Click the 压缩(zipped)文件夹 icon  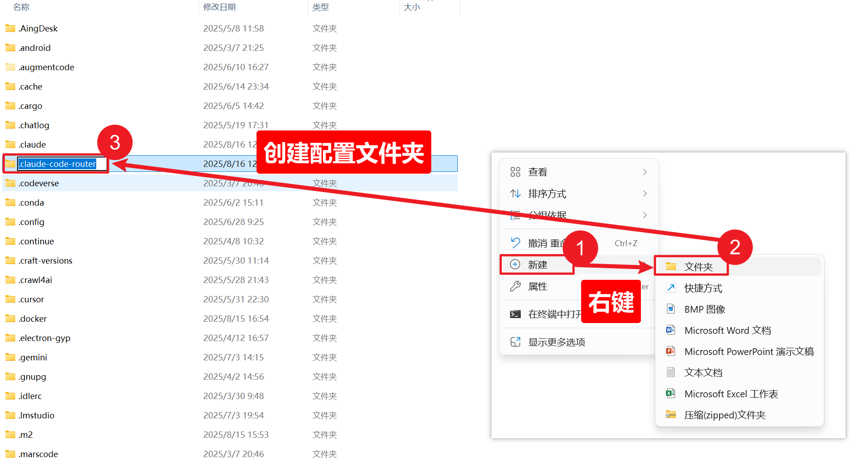tap(671, 414)
